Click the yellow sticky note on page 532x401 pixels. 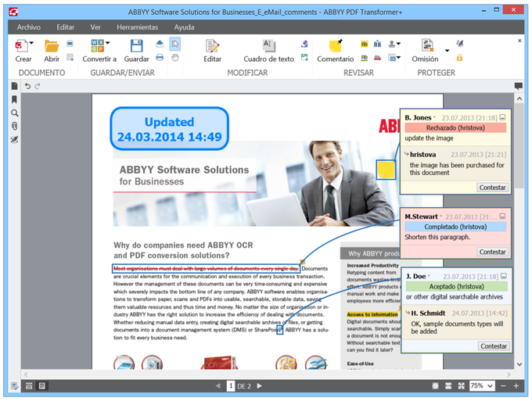[386, 170]
